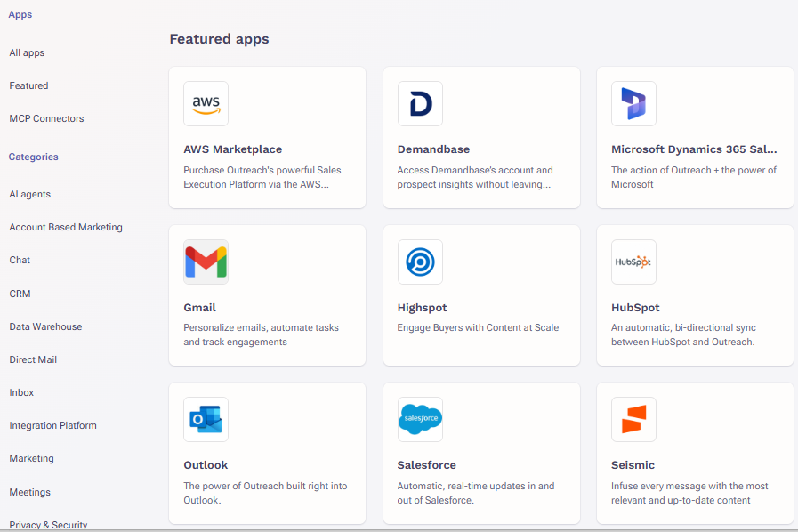Click 'The action of Outreach' description
Viewport: 798px width, 532px height.
[694, 177]
